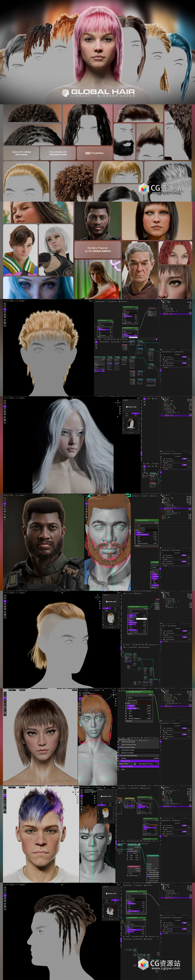
Task: Click the infinity icon on Possibilities tile
Action: tap(88, 153)
